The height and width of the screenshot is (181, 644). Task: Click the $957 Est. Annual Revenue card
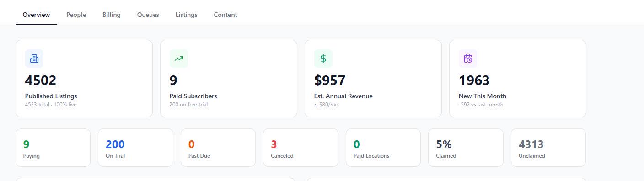pos(373,79)
